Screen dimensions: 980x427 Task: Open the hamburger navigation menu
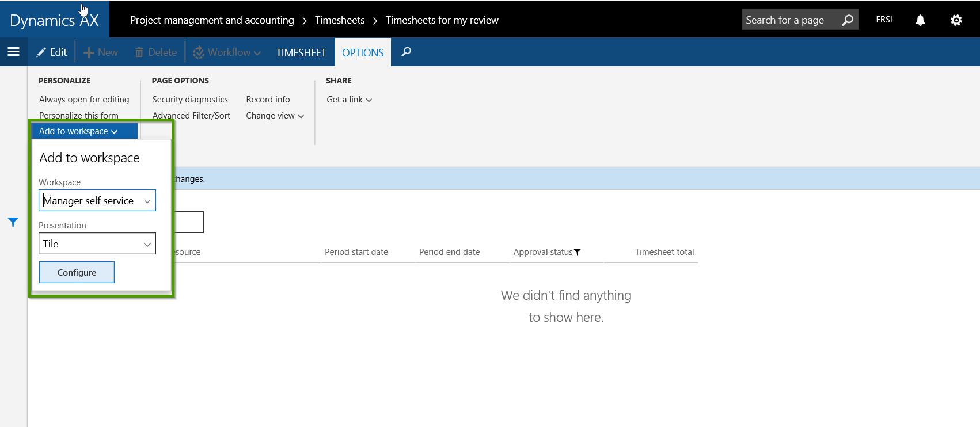pos(13,52)
